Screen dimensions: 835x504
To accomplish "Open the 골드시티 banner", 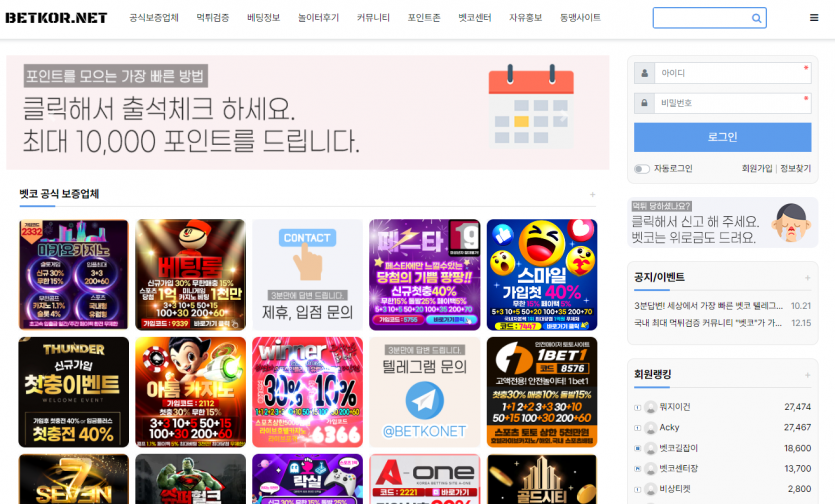I will (542, 479).
